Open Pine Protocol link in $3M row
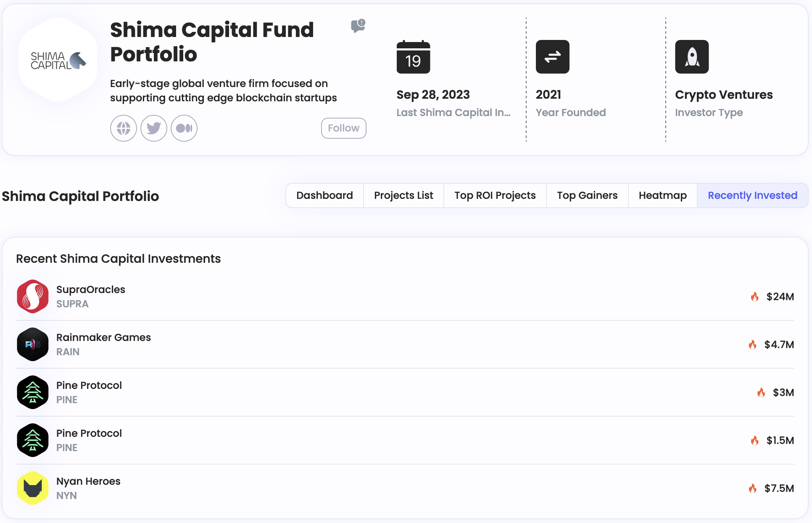 tap(89, 386)
